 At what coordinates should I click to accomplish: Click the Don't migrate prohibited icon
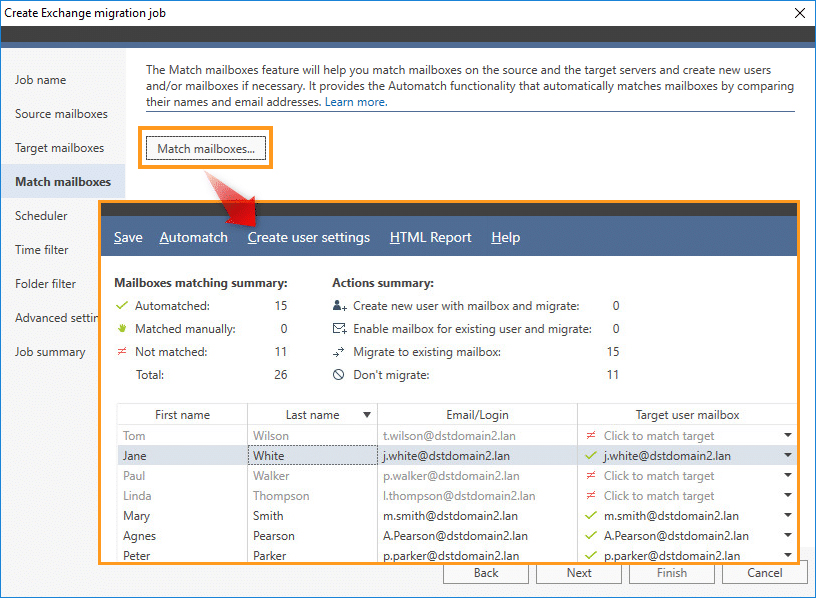click(x=339, y=375)
